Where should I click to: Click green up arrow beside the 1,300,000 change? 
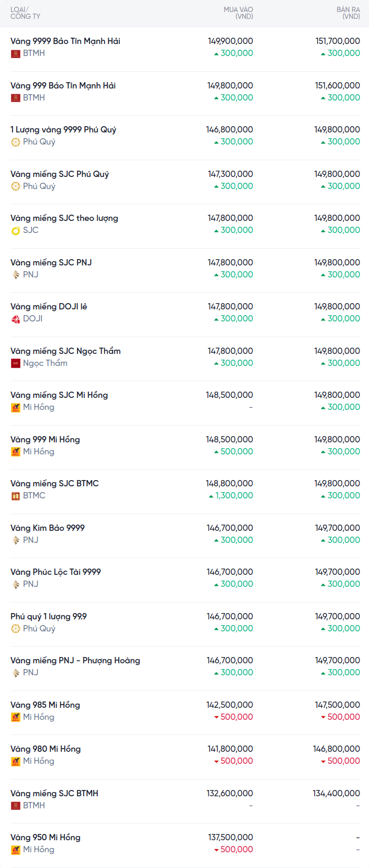[211, 496]
